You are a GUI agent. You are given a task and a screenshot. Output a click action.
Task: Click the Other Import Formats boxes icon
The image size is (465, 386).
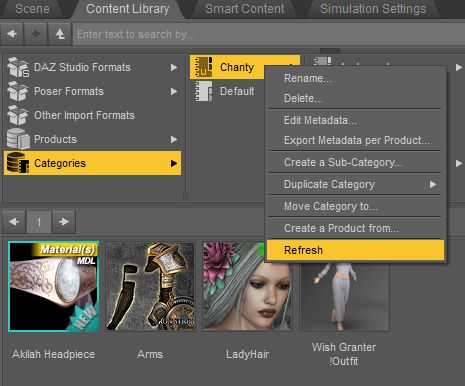(18, 115)
